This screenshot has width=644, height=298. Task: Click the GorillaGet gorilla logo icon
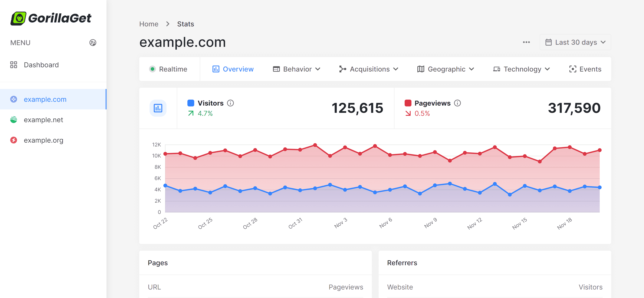(x=18, y=18)
